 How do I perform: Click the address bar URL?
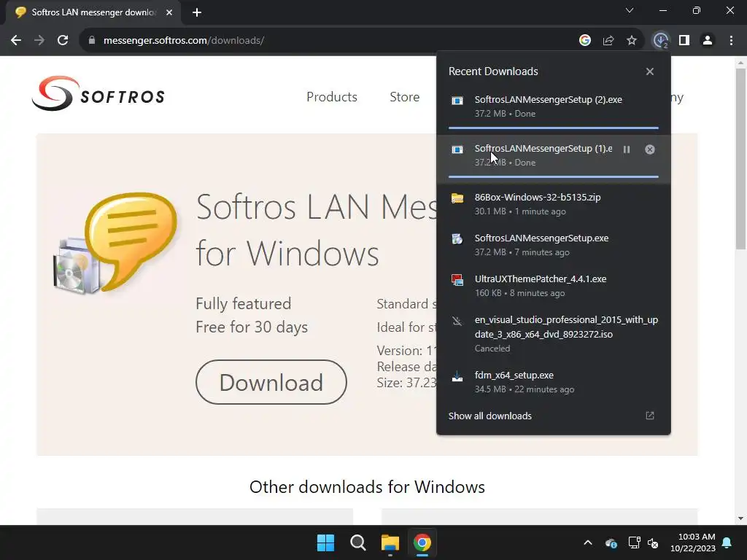[184, 41]
